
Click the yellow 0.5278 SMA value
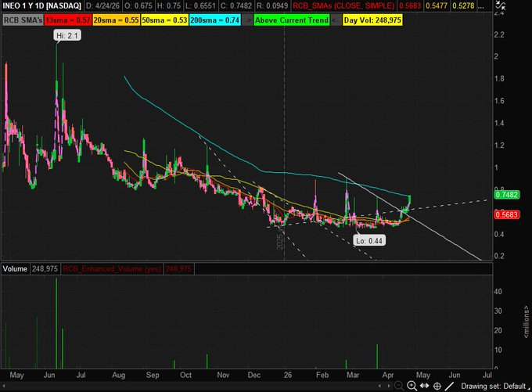(x=463, y=5)
